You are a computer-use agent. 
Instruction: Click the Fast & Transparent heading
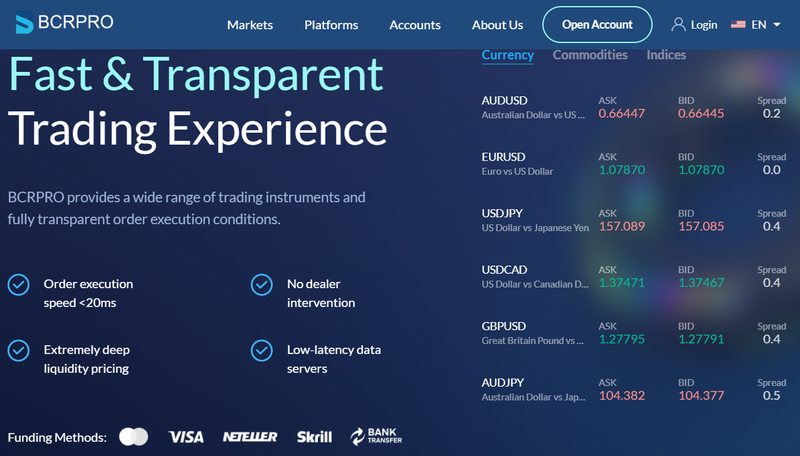tap(196, 74)
